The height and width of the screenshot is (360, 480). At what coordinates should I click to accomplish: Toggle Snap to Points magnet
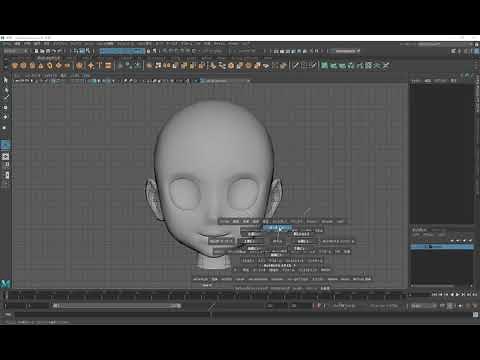[177, 51]
